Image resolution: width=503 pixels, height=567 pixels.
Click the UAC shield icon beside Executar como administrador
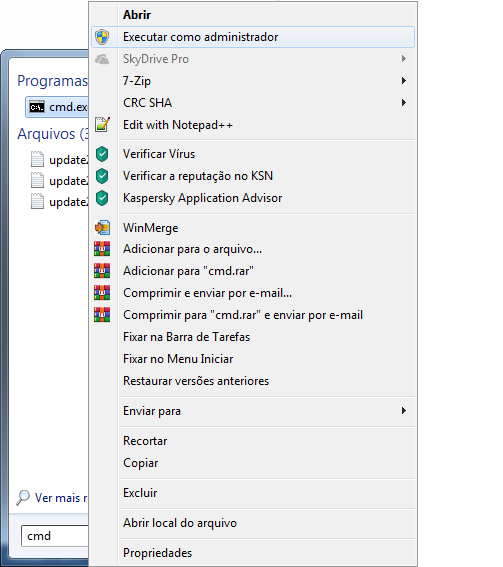102,37
